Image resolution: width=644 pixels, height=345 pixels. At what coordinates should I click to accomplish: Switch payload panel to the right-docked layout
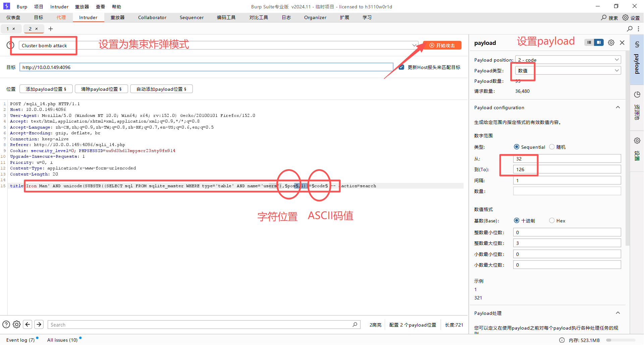599,43
